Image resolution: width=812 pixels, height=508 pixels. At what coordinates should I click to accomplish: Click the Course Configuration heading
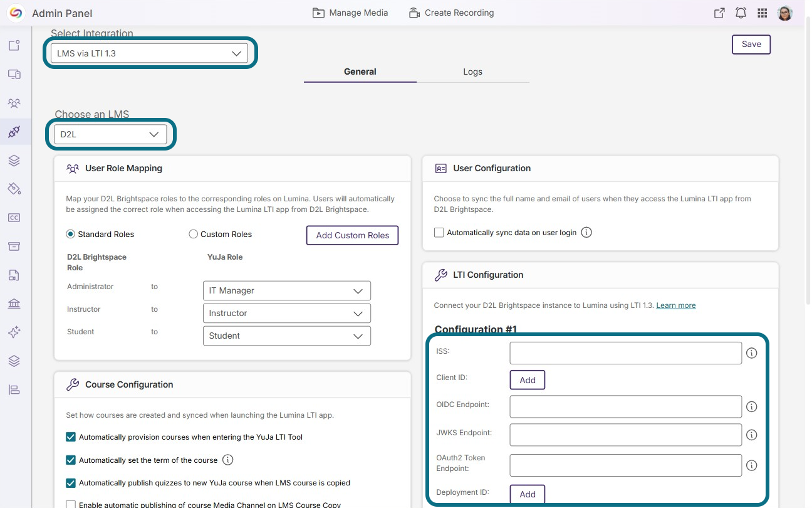(129, 384)
